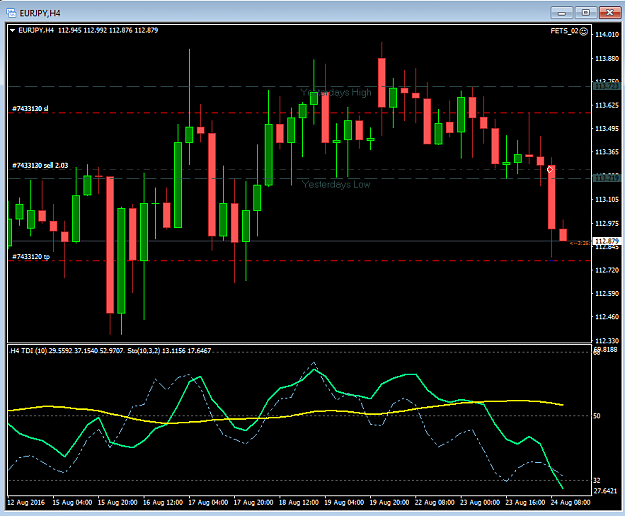The image size is (625, 516).
Task: Click the Yesterdays High label
Action: (x=336, y=92)
